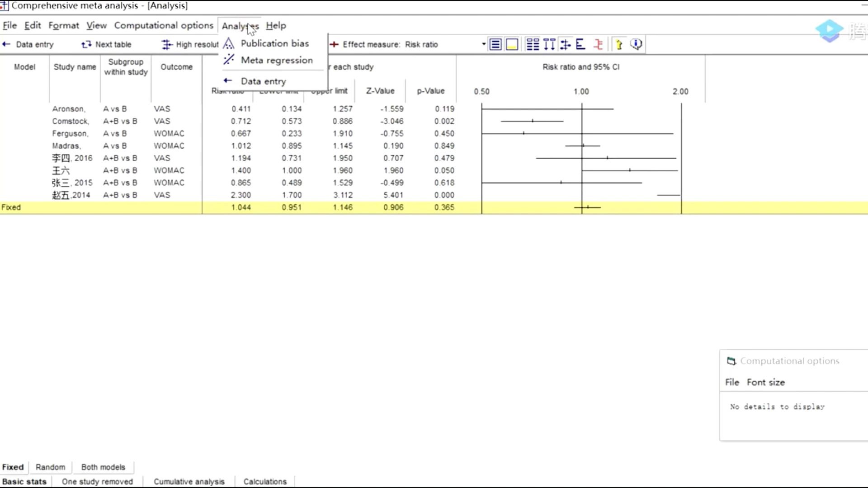868x488 pixels.
Task: Switch to the Random model tab
Action: [50, 467]
